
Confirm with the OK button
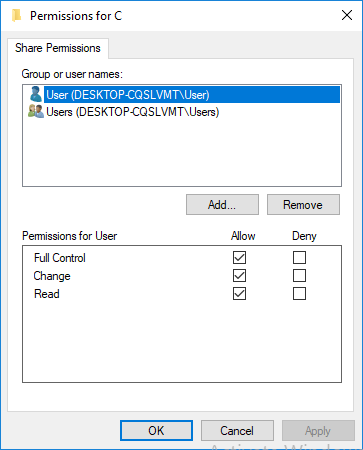click(156, 431)
